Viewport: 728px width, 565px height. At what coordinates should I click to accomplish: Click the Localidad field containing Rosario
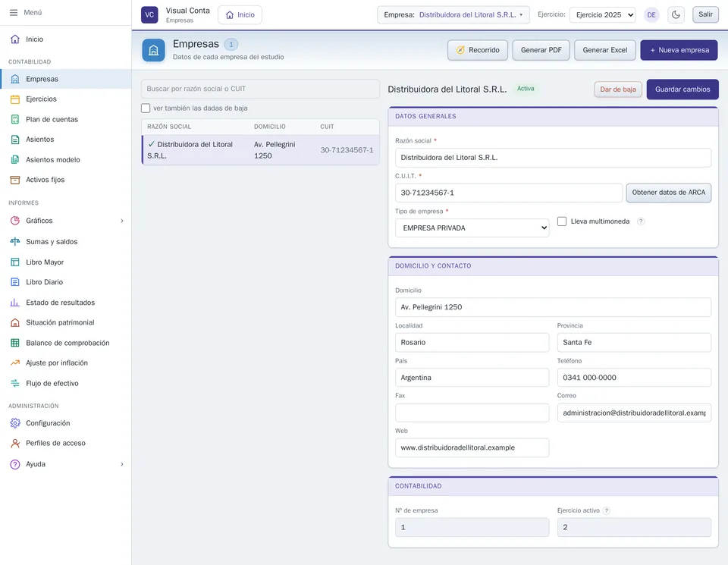[x=472, y=342]
